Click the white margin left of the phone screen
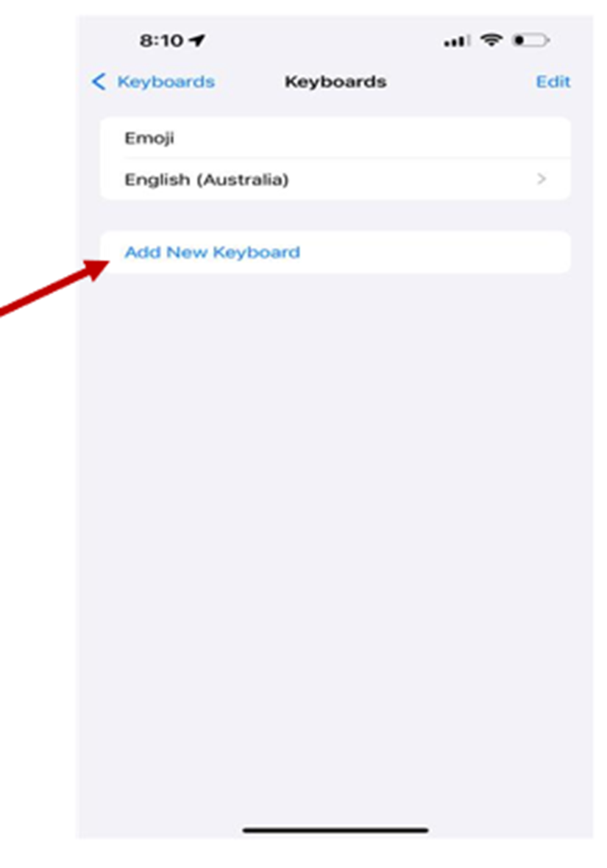The height and width of the screenshot is (868, 607). tap(37, 515)
